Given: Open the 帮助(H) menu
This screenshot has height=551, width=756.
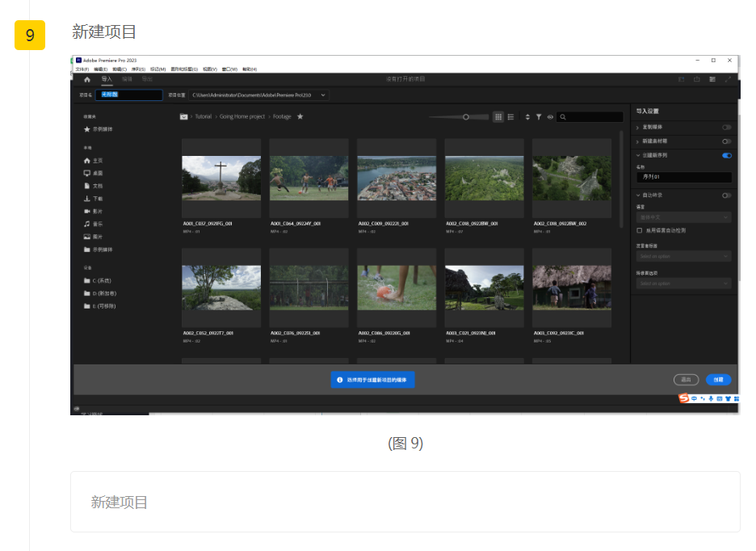Looking at the screenshot, I should click(250, 69).
